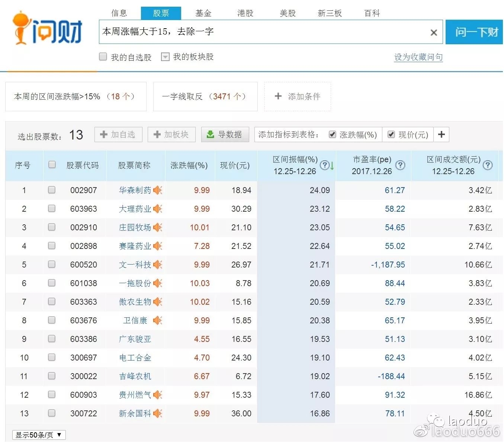Switch to the 百科 tab
Viewport: 504px width, 442px height.
[x=372, y=13]
